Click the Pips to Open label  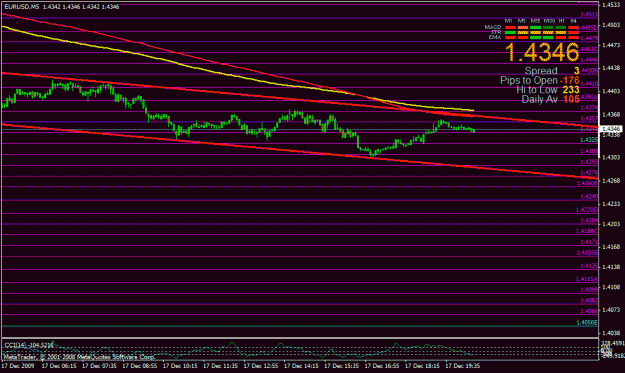(x=529, y=80)
